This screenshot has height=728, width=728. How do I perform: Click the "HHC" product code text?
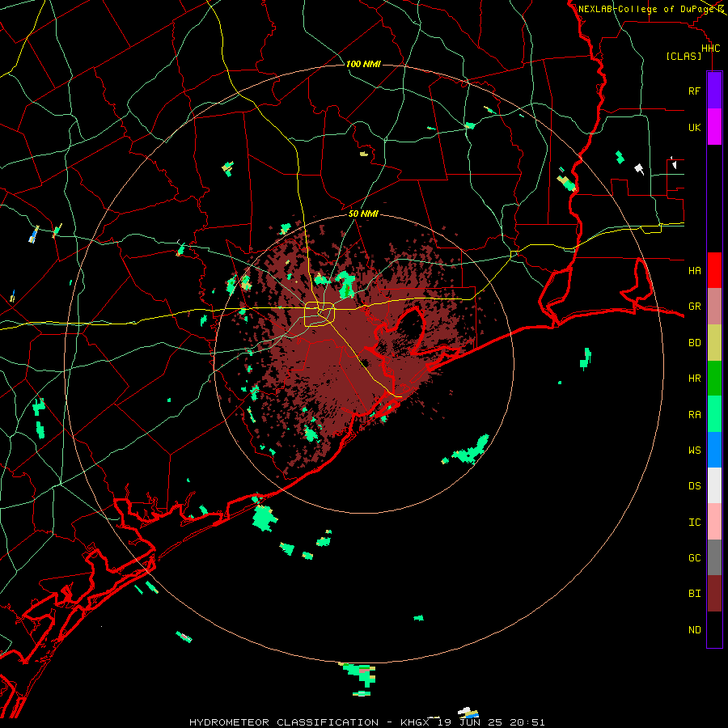pyautogui.click(x=711, y=49)
